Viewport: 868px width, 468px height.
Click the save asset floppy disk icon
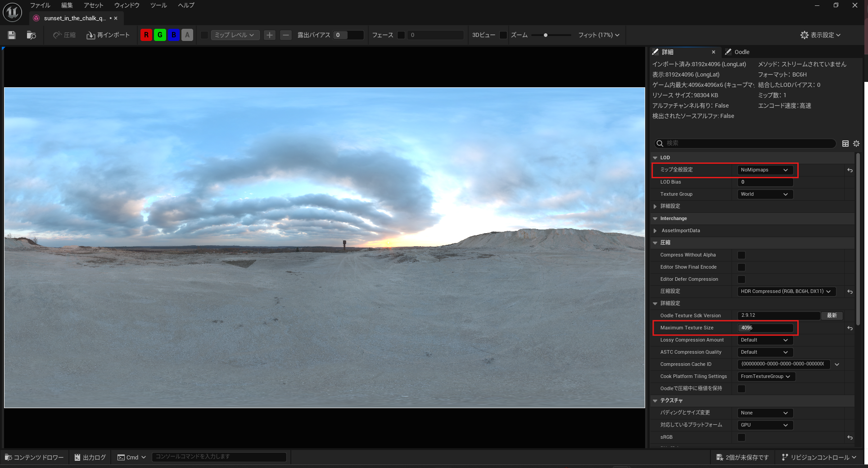pyautogui.click(x=12, y=35)
